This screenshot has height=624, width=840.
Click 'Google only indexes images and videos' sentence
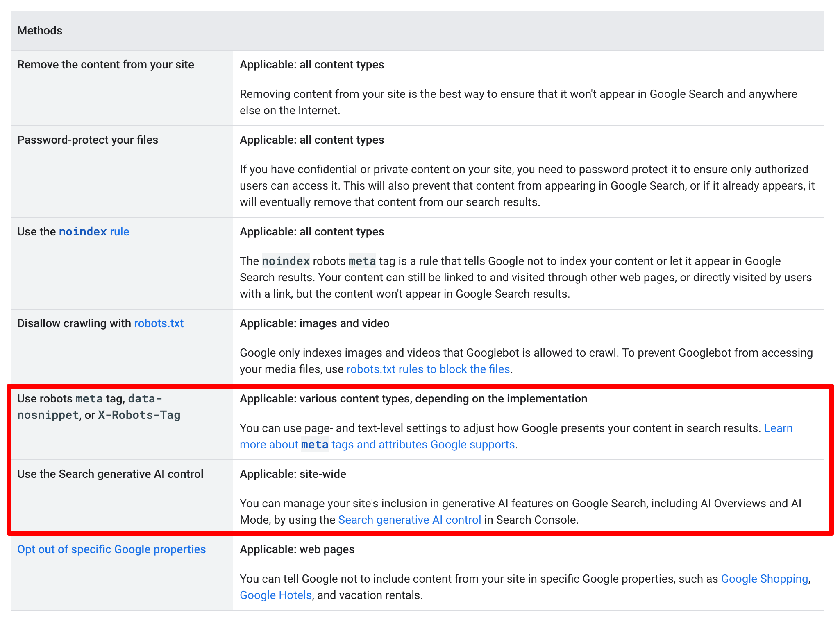[429, 353]
